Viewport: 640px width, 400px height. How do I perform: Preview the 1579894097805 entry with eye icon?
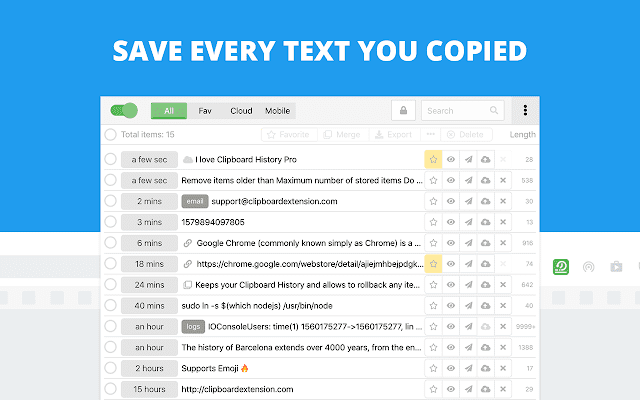coord(451,222)
